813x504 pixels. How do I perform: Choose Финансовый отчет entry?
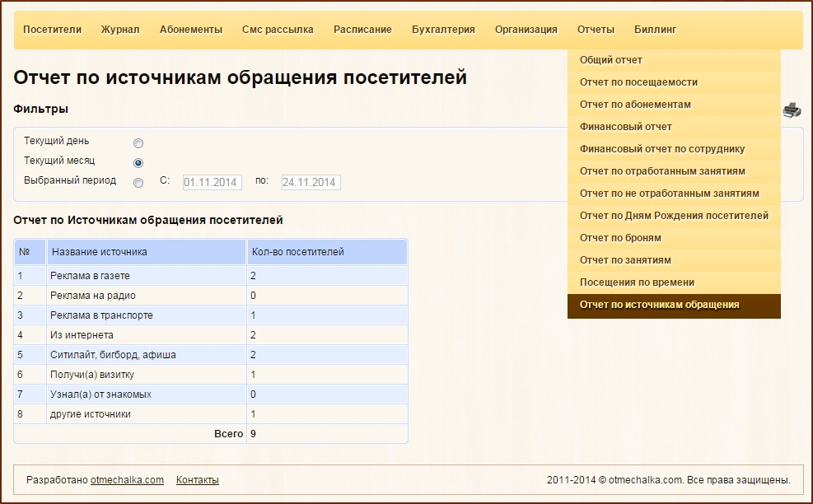[x=674, y=127]
